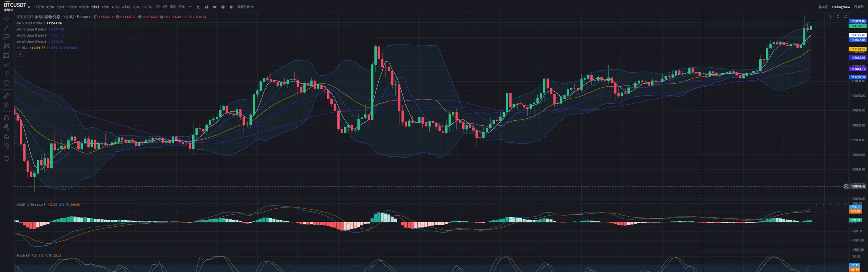Viewport: 868px width, 272px height.
Task: Select the 1小时 timeframe
Action: (x=95, y=7)
